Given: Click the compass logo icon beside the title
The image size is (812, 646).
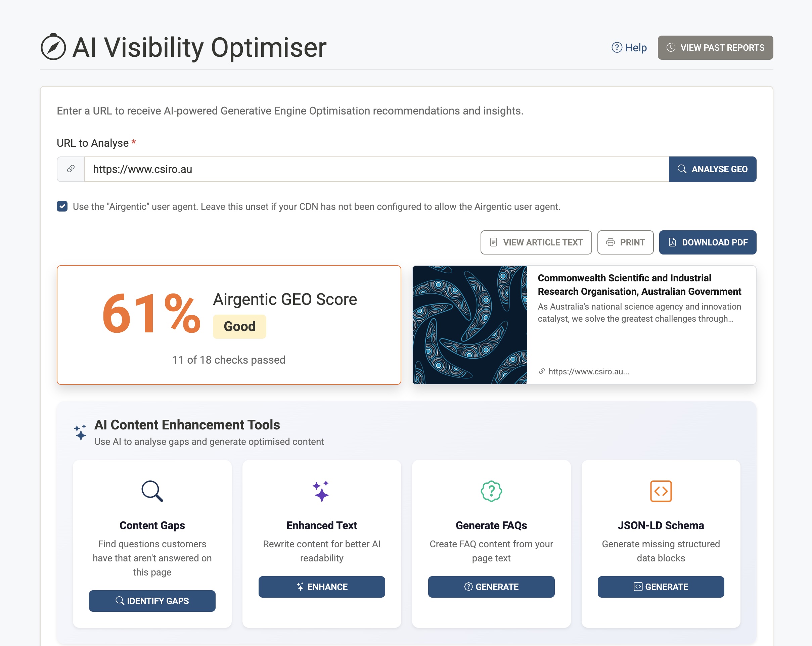Looking at the screenshot, I should (53, 47).
